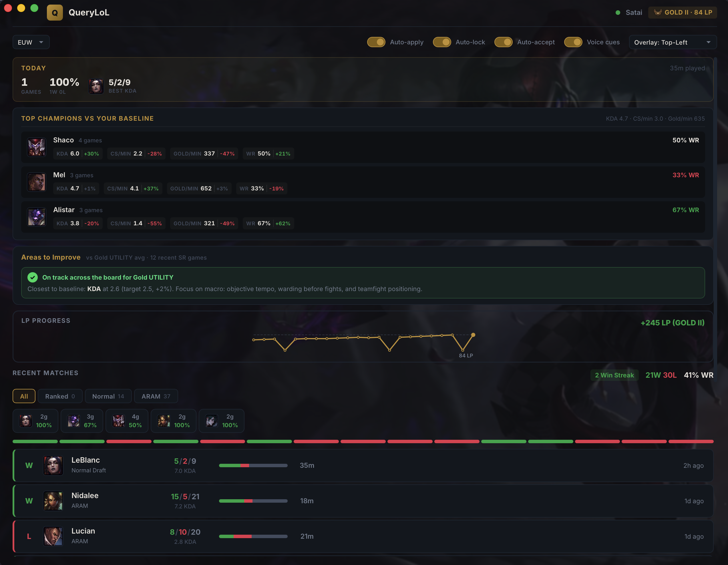Toggle the Voice cues switch
The image size is (728, 565).
click(x=573, y=42)
